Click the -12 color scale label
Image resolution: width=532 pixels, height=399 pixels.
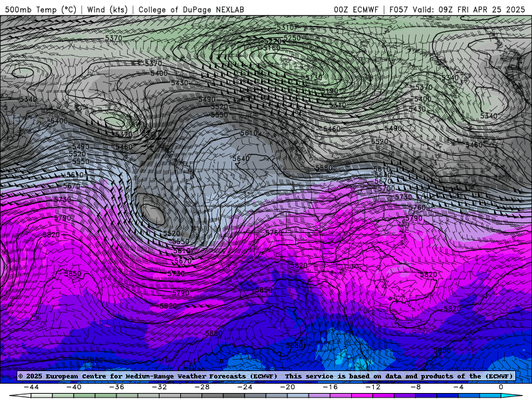[x=373, y=387]
